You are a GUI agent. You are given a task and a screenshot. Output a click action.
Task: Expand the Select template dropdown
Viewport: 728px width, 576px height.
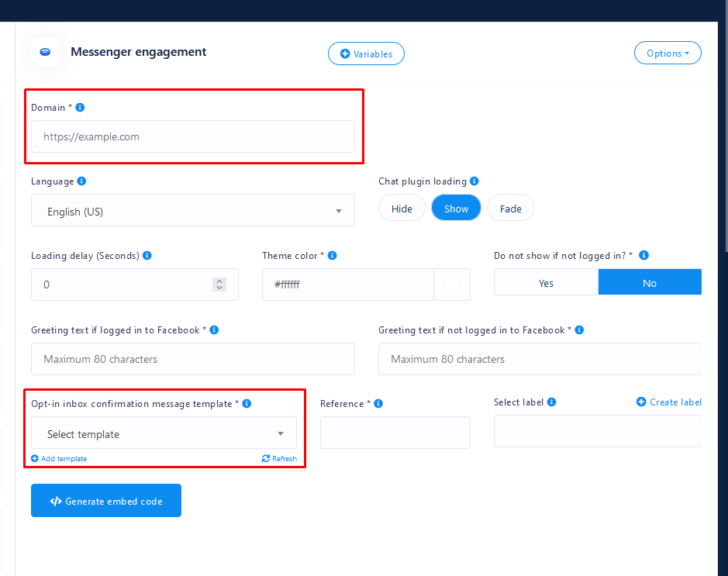(x=164, y=434)
